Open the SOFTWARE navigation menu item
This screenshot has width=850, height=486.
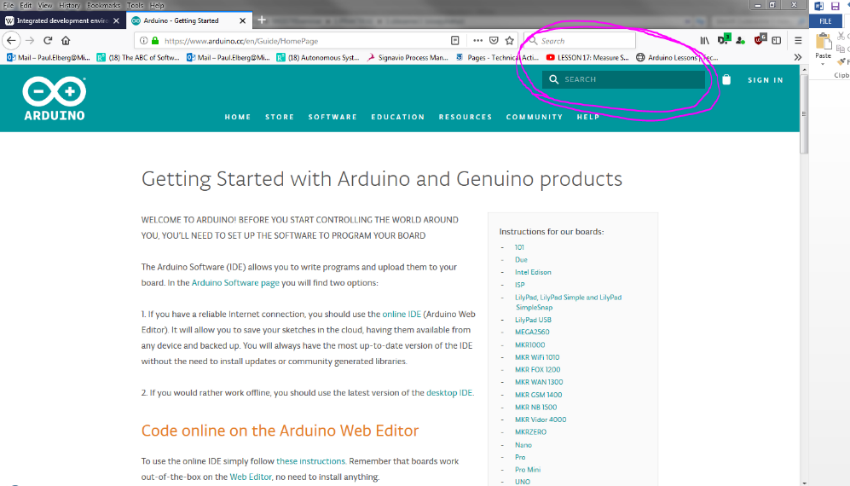pyautogui.click(x=332, y=117)
